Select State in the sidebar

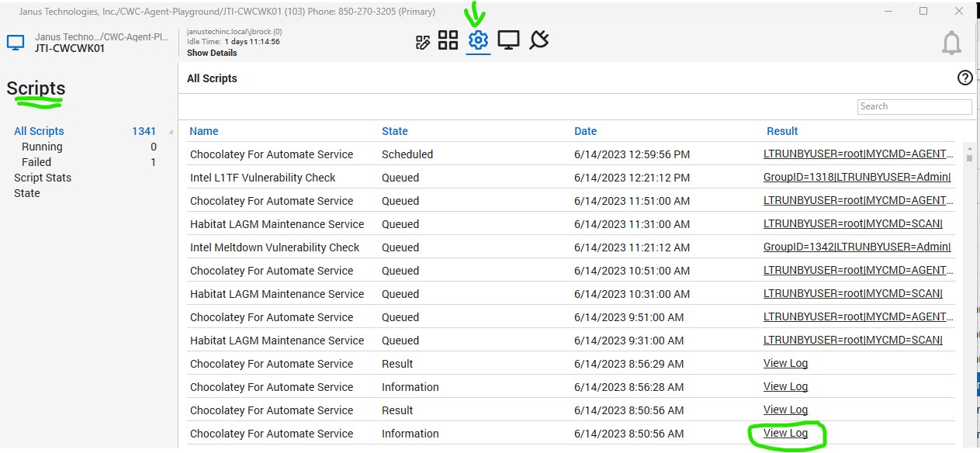[x=26, y=193]
